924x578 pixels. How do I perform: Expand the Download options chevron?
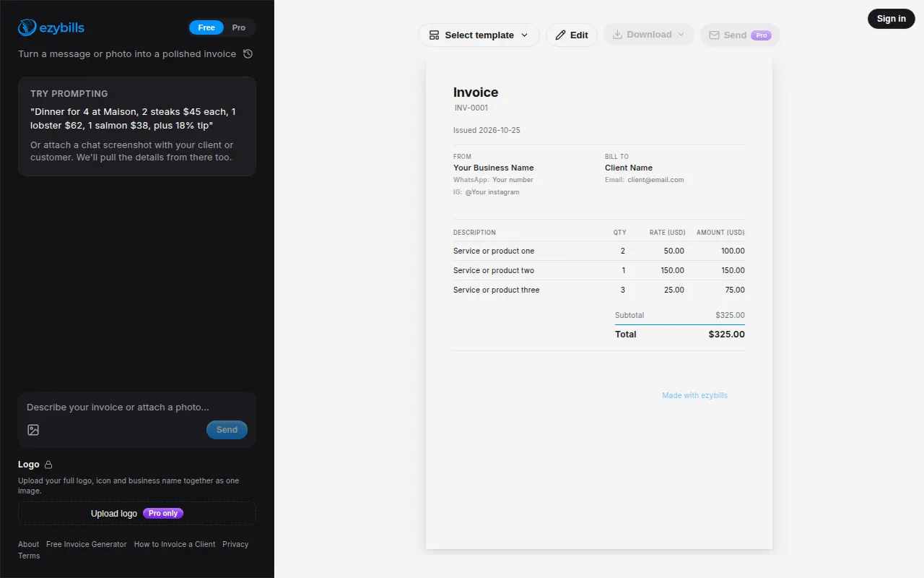681,35
